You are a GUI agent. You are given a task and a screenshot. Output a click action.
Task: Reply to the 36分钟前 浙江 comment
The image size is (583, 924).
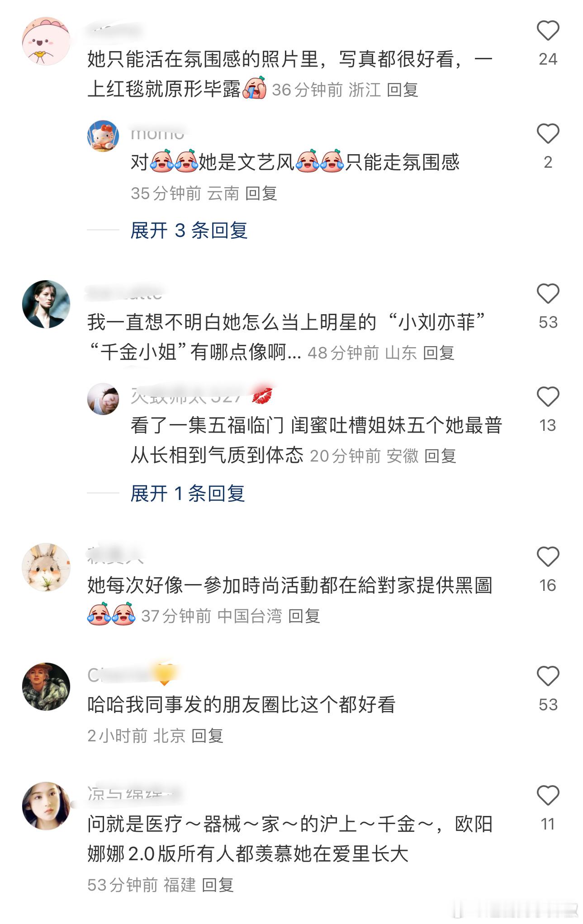tap(402, 90)
